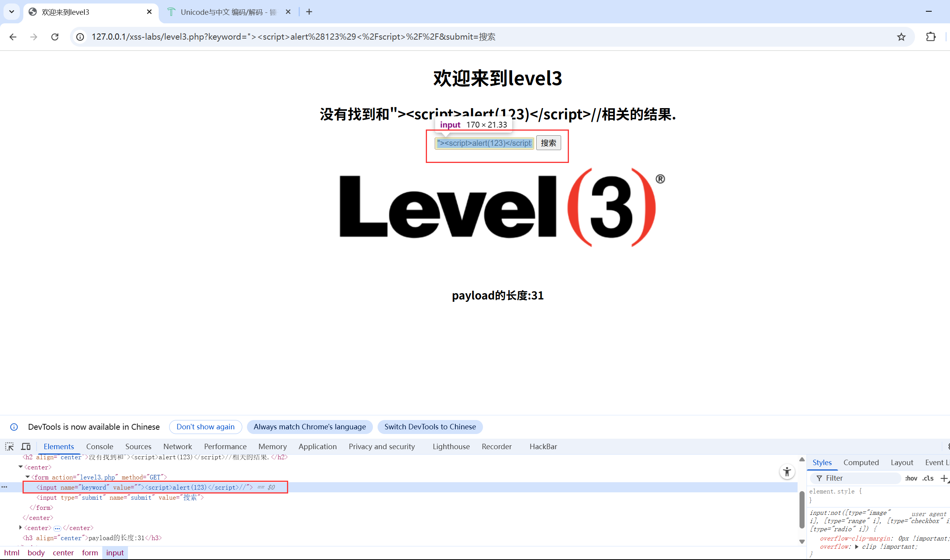Add new style rule plus icon
Screen dimensions: 950x560
coord(944,478)
